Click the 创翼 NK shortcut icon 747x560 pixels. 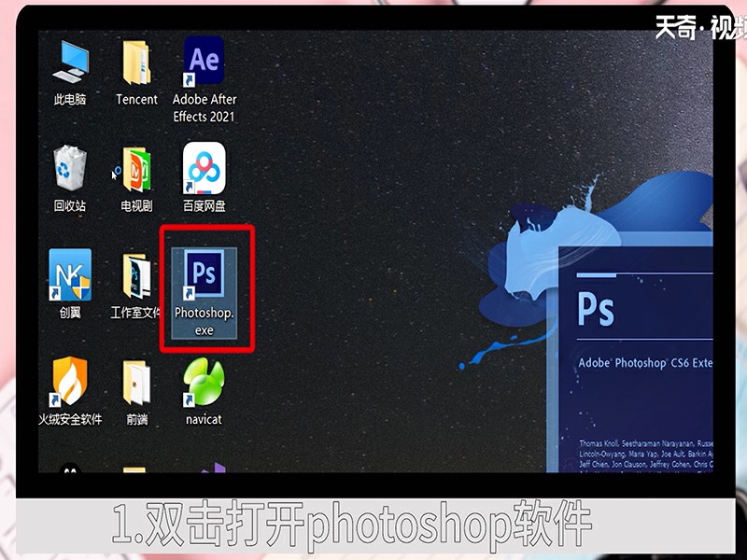(x=70, y=275)
